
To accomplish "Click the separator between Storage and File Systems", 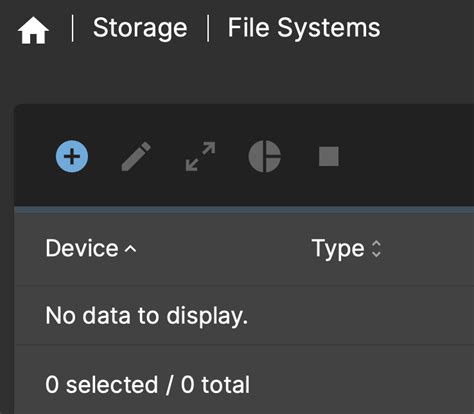I will pos(208,28).
